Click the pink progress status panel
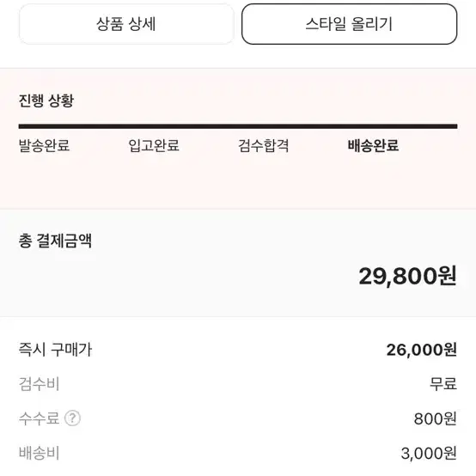 click(x=238, y=138)
